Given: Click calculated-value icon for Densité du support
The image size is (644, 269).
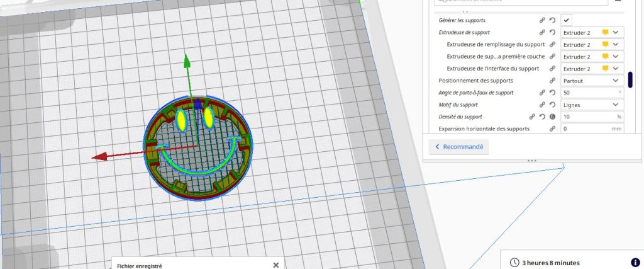Looking at the screenshot, I should pos(552,117).
